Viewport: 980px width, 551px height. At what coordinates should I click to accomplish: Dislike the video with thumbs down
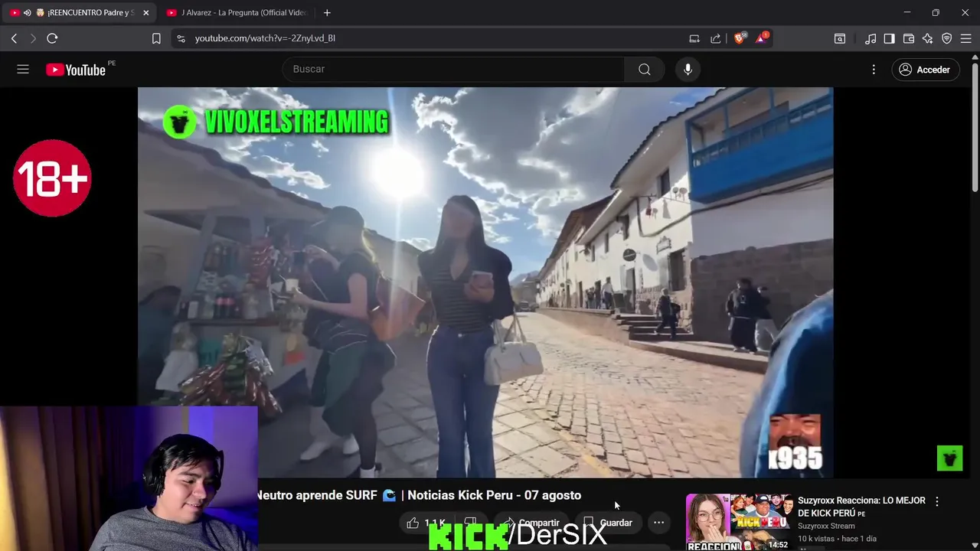471,523
